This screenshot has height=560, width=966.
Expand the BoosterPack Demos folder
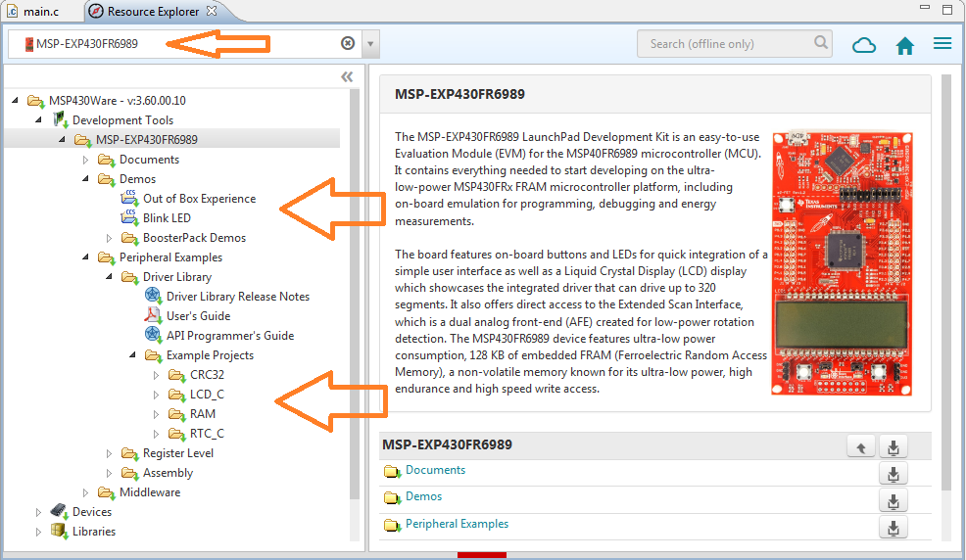coord(109,238)
